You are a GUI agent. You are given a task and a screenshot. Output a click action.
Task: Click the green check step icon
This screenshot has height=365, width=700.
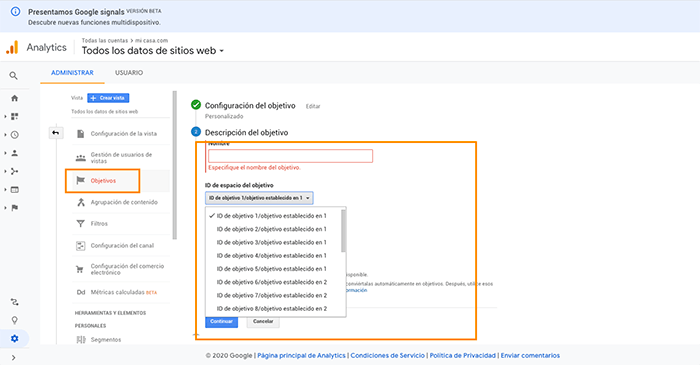[196, 105]
